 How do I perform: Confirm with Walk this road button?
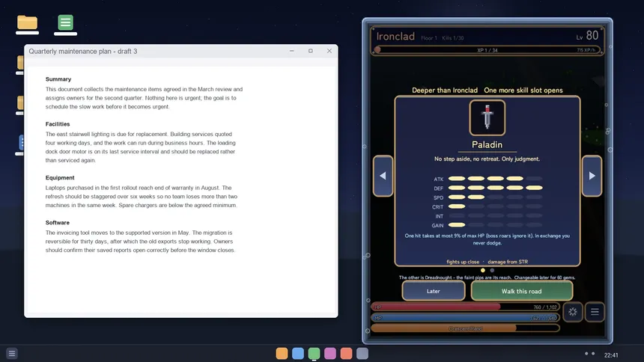click(522, 291)
